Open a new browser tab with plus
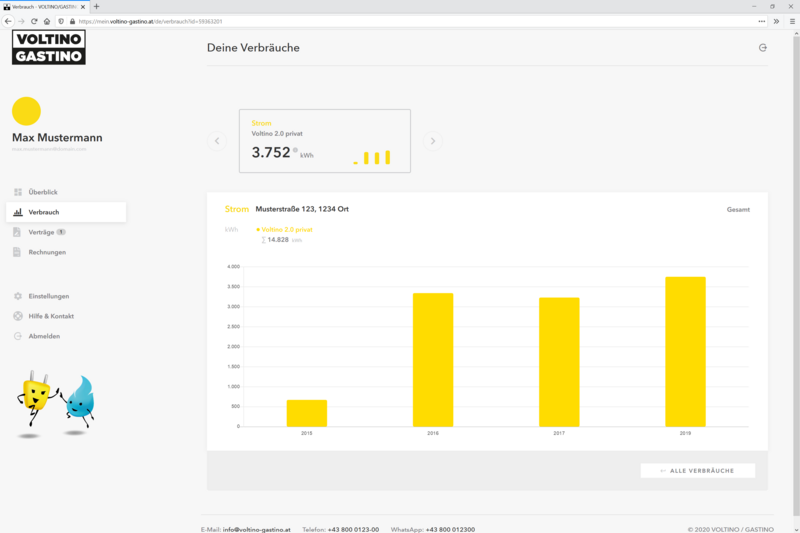Image resolution: width=800 pixels, height=533 pixels. tap(96, 7)
